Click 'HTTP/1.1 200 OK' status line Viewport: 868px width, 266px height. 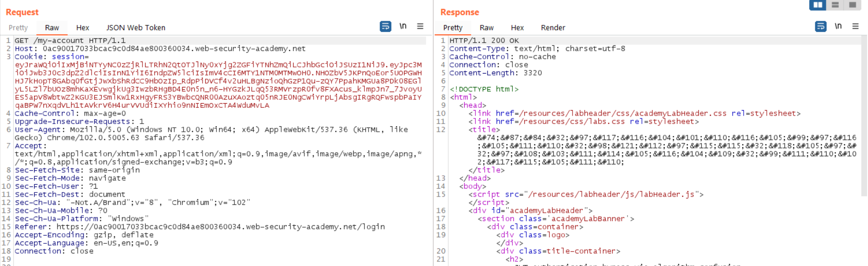(484, 41)
